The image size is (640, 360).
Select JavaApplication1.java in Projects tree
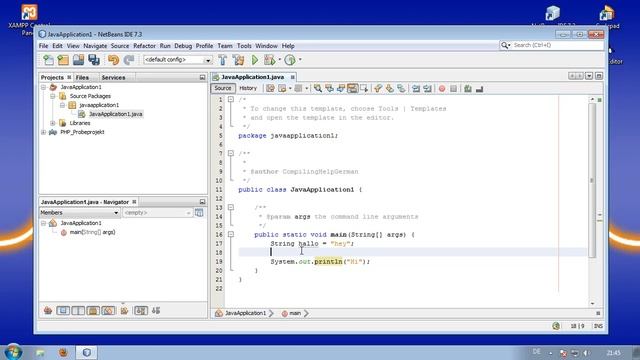pyautogui.click(x=116, y=114)
